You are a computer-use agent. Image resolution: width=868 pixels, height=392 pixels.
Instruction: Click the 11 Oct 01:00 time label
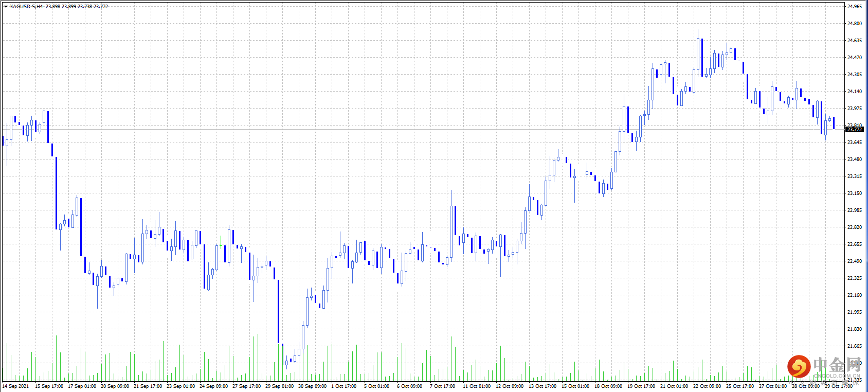click(477, 386)
